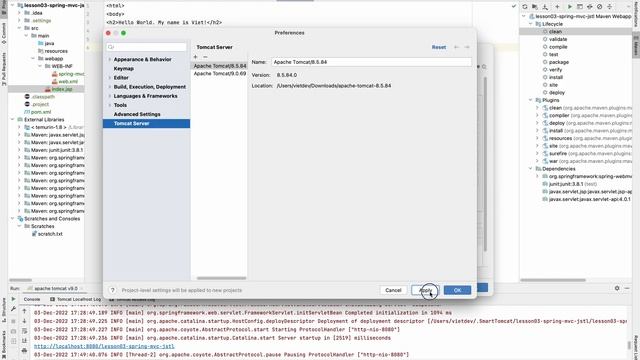Select Tomcat Server settings entry
Viewport: 640px width, 360px height.
click(146, 123)
